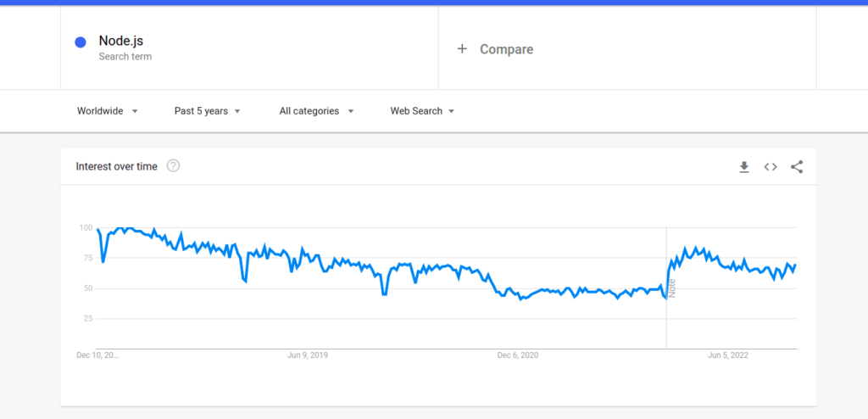Click the Note marker on chart
868x419 pixels.
tap(672, 288)
